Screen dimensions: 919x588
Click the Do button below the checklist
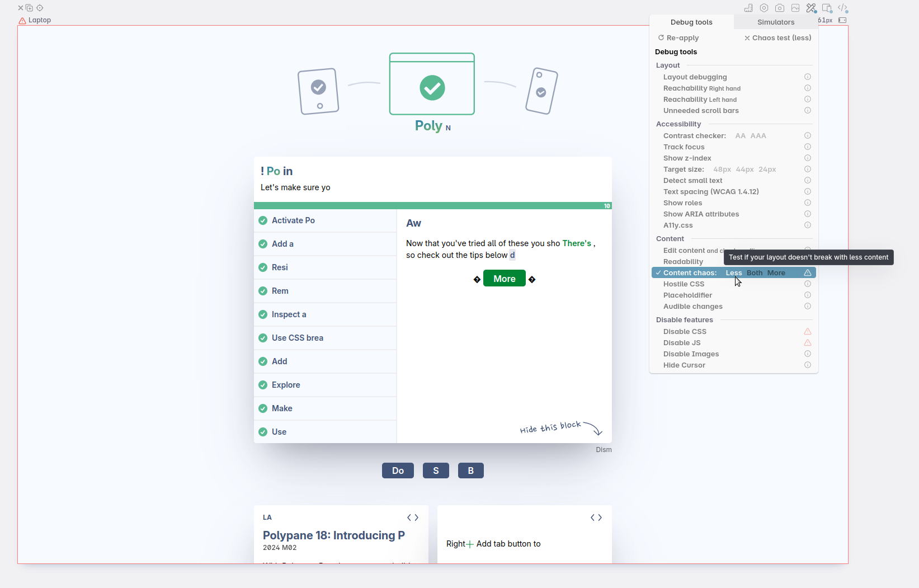coord(398,471)
